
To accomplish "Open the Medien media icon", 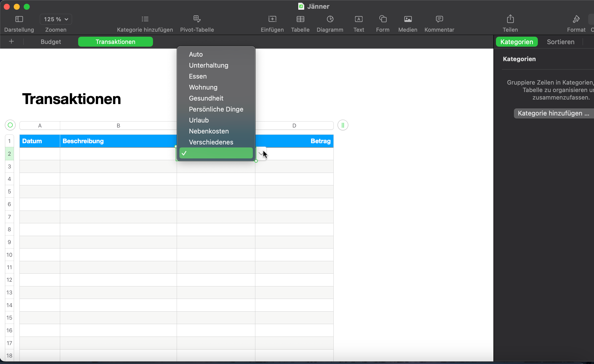I will pos(408,19).
